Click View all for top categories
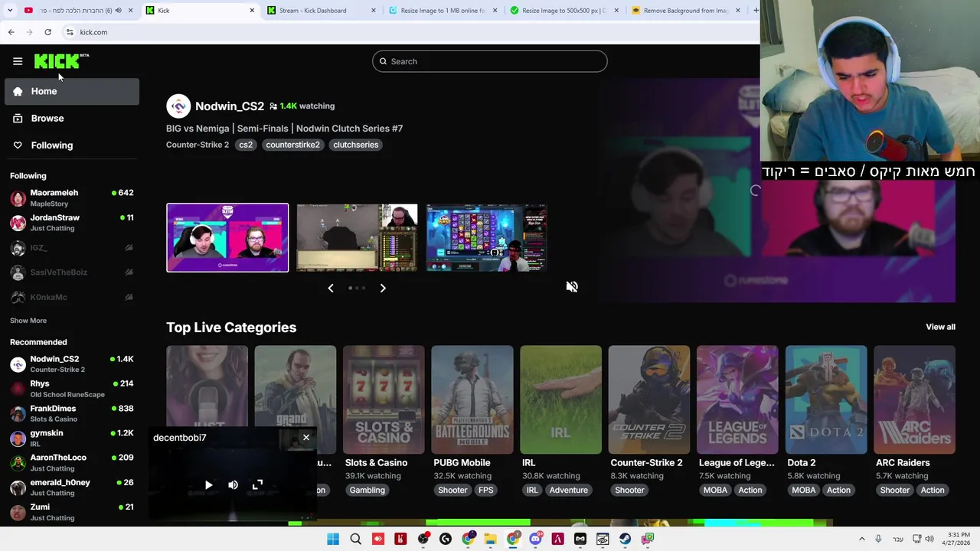Image resolution: width=980 pixels, height=551 pixels. pyautogui.click(x=940, y=327)
